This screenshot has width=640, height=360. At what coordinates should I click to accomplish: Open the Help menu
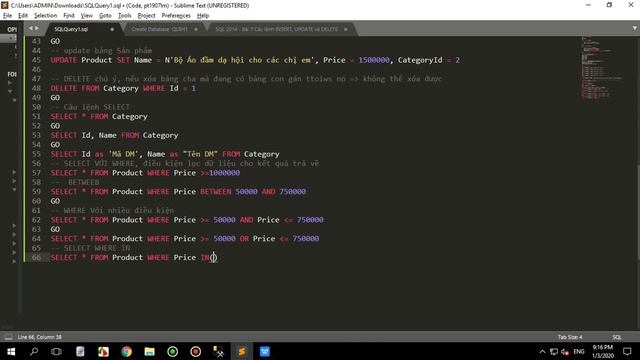pos(203,16)
